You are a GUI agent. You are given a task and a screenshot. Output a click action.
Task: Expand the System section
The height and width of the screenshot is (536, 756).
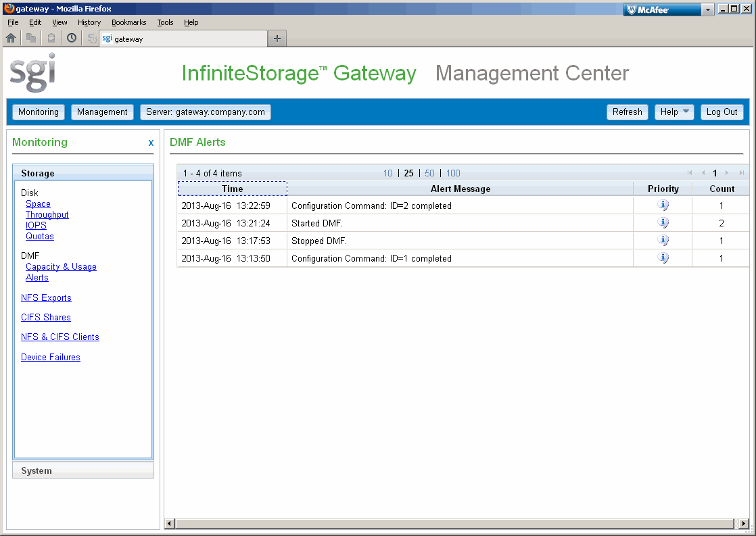pyautogui.click(x=83, y=470)
